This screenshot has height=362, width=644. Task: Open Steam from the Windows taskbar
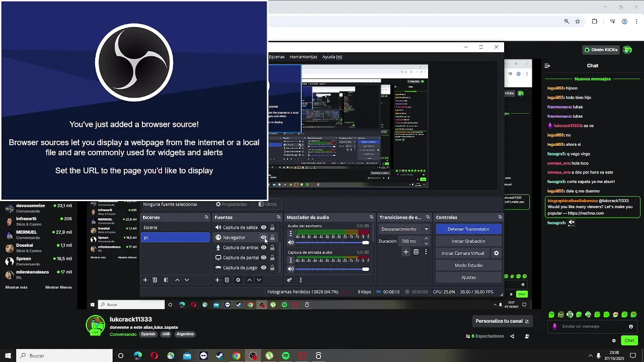[220, 356]
